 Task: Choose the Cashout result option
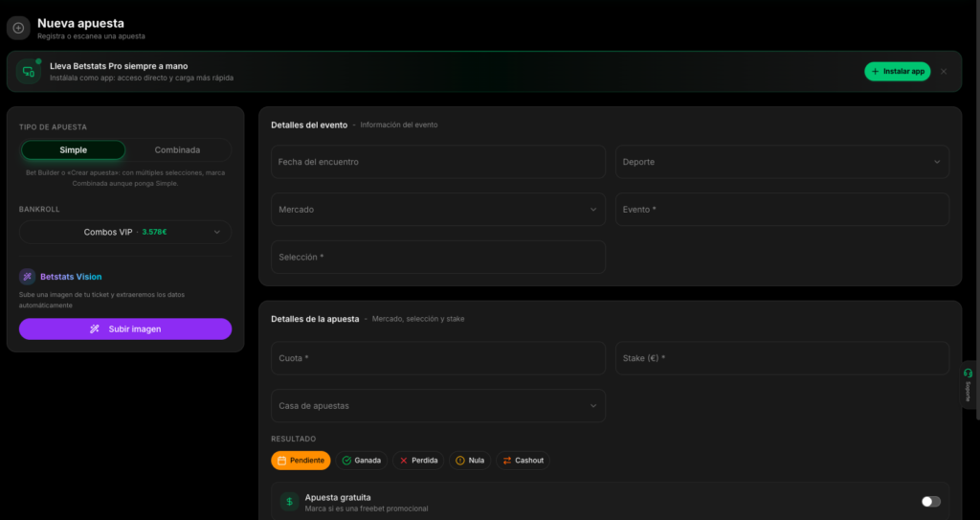(x=523, y=461)
